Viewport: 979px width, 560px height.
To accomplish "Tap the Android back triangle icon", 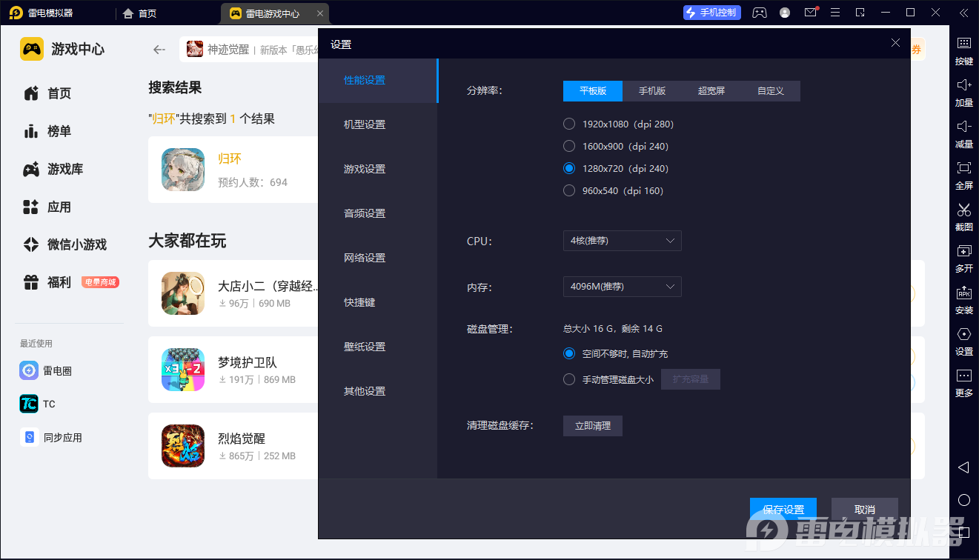I will click(963, 467).
